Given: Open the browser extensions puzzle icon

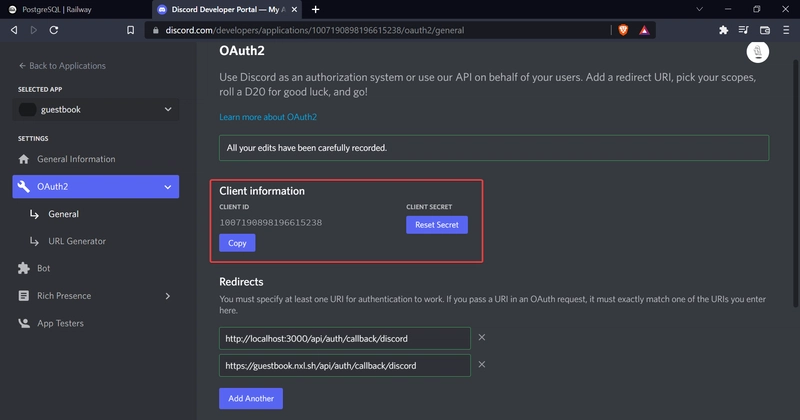Looking at the screenshot, I should [723, 30].
